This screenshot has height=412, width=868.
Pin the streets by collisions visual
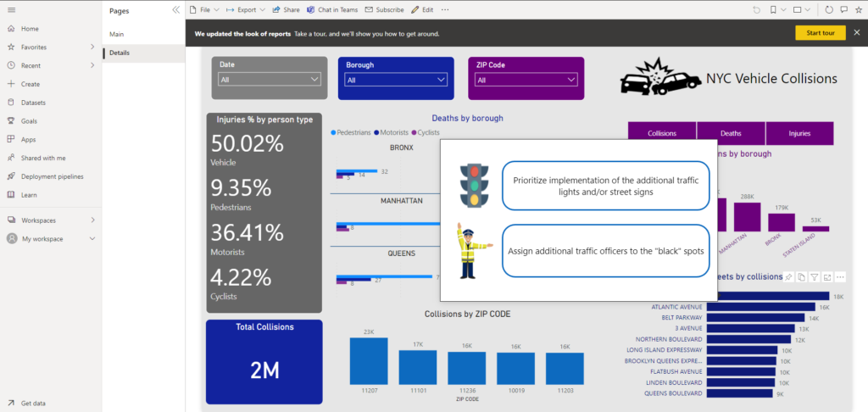(788, 277)
